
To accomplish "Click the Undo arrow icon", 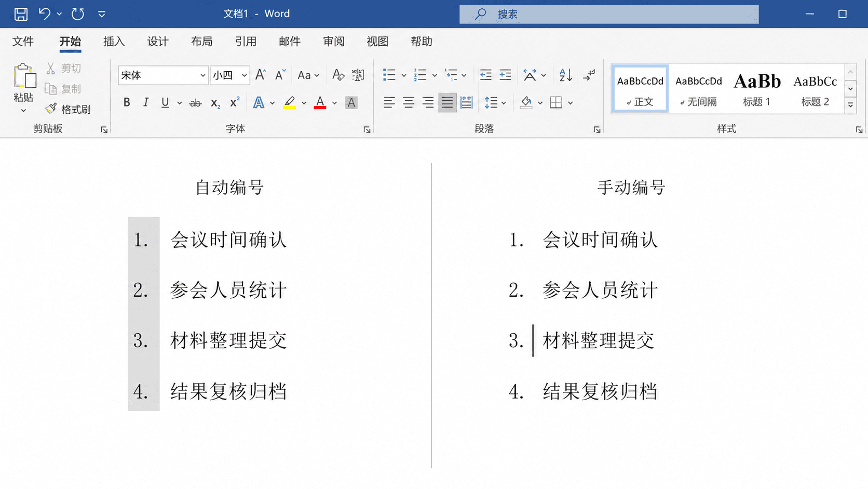I will (x=44, y=14).
